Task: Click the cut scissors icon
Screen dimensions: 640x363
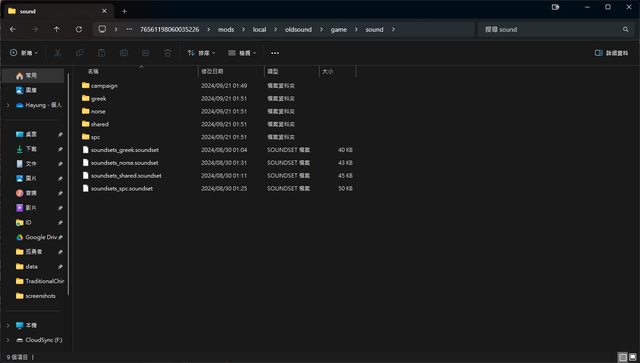Action: [58, 53]
